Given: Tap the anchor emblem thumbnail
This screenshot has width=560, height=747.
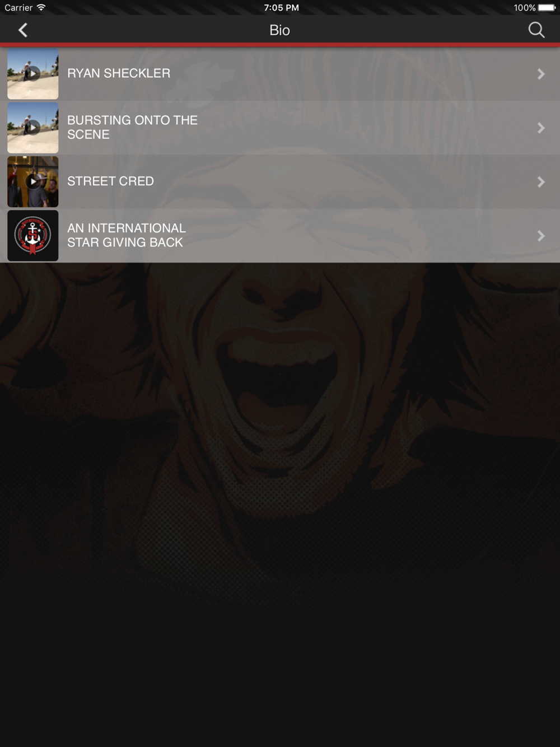Looking at the screenshot, I should click(33, 236).
